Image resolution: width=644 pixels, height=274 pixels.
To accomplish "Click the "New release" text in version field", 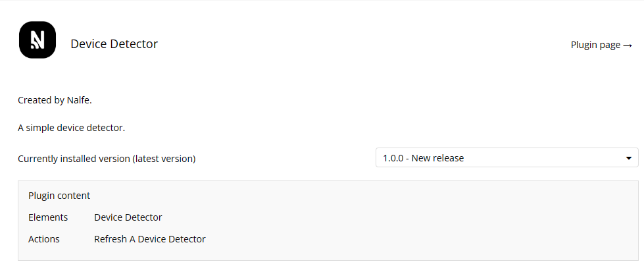I will click(438, 158).
